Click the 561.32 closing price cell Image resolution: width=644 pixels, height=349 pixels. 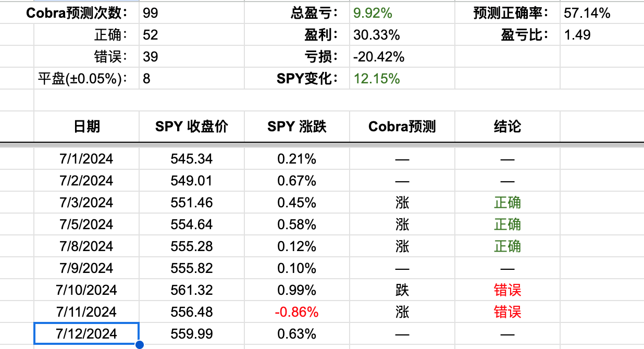[192, 290]
